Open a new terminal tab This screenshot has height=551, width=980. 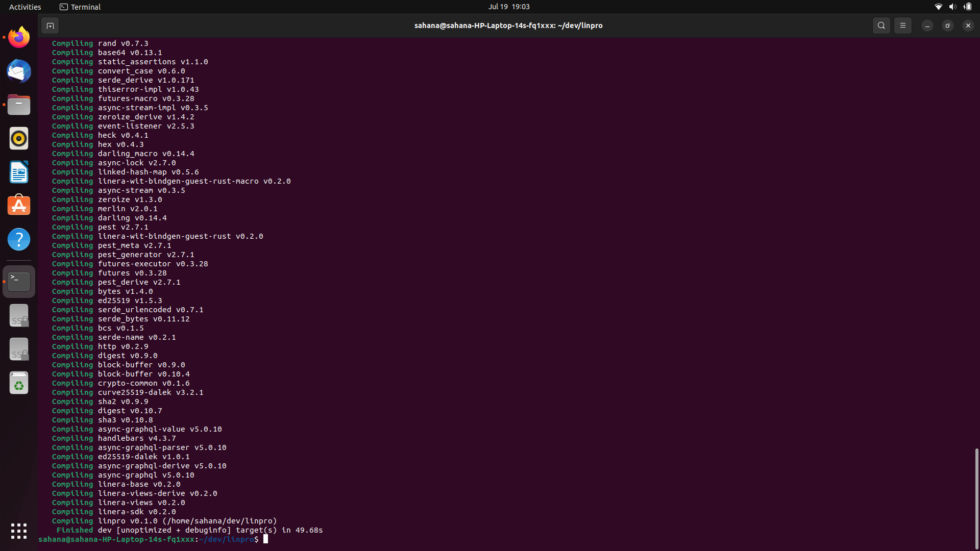click(50, 26)
